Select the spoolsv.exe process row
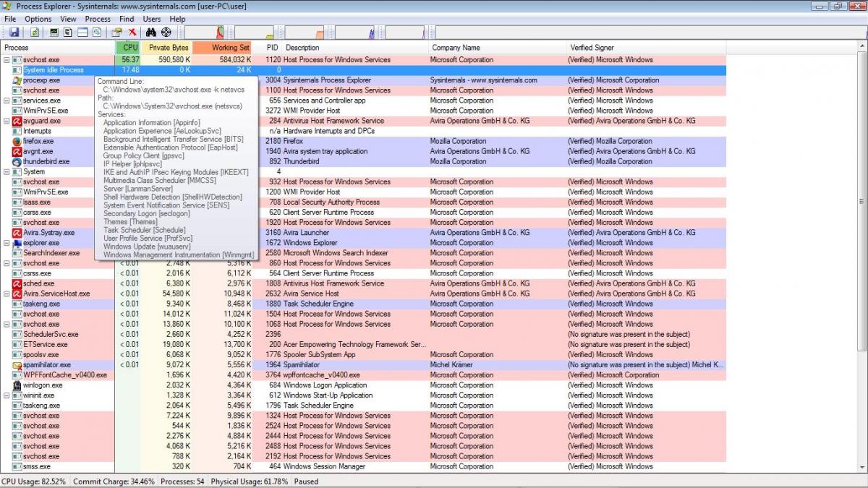Image resolution: width=868 pixels, height=488 pixels. (x=362, y=355)
